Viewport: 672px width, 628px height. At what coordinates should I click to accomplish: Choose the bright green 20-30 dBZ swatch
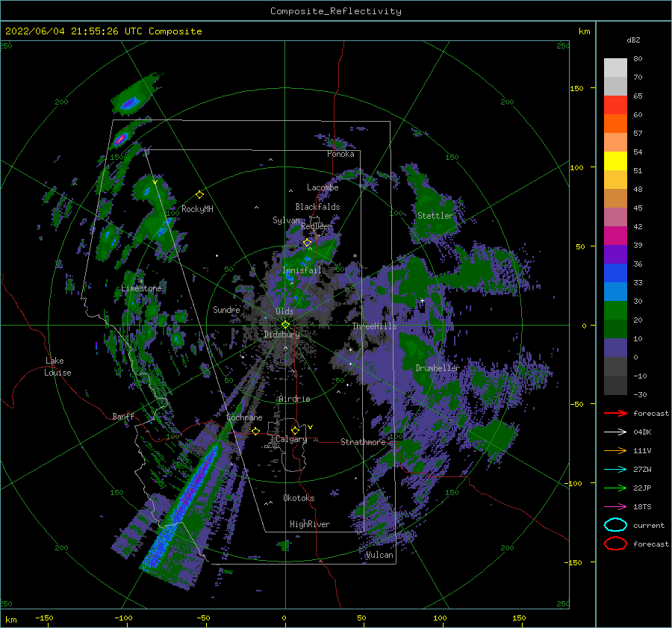(615, 311)
